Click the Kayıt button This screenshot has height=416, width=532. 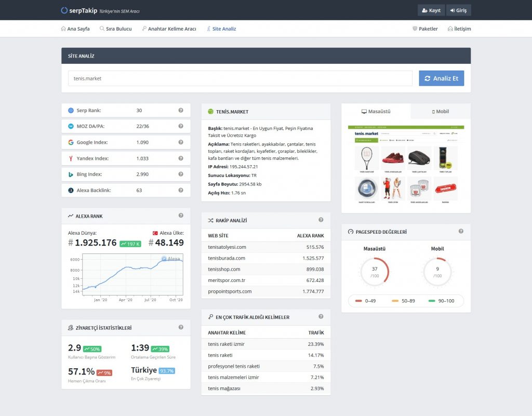[431, 10]
